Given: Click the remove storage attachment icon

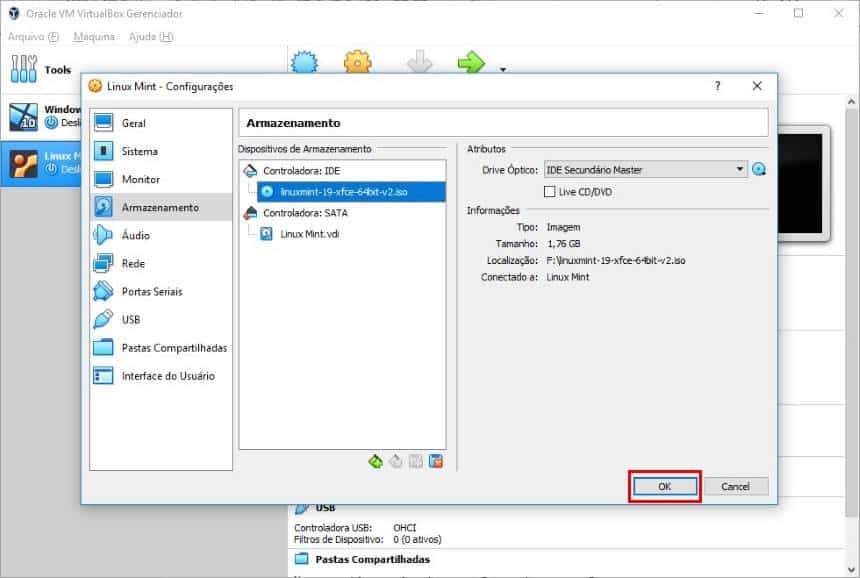Looking at the screenshot, I should click(x=436, y=462).
